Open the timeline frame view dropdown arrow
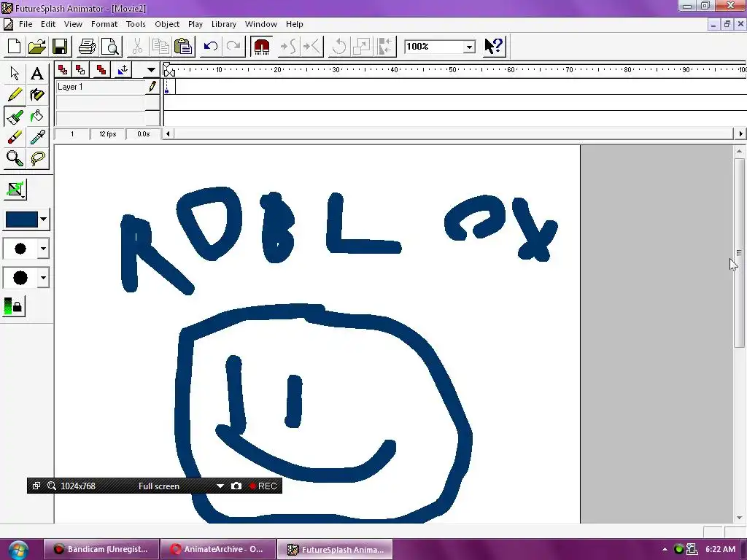 pos(151,70)
